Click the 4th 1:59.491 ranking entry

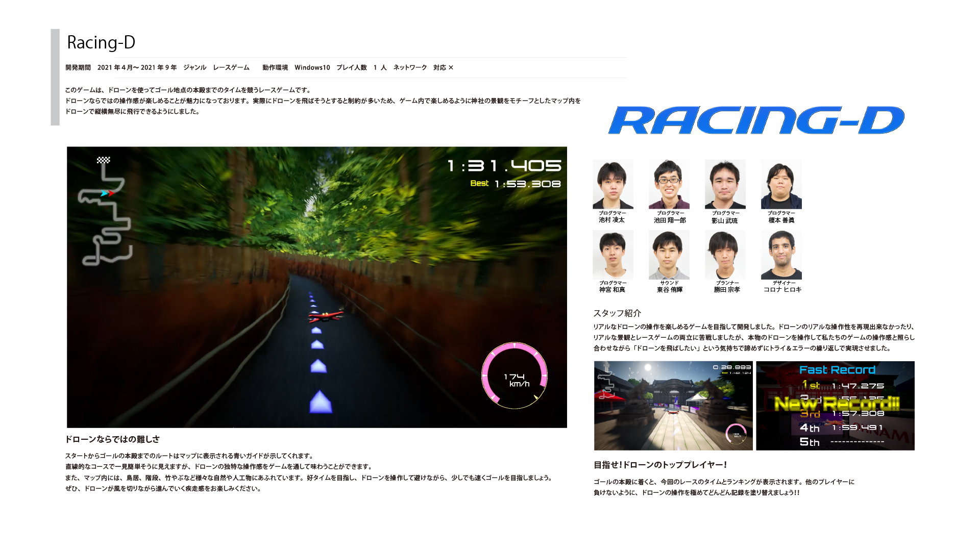pos(841,428)
